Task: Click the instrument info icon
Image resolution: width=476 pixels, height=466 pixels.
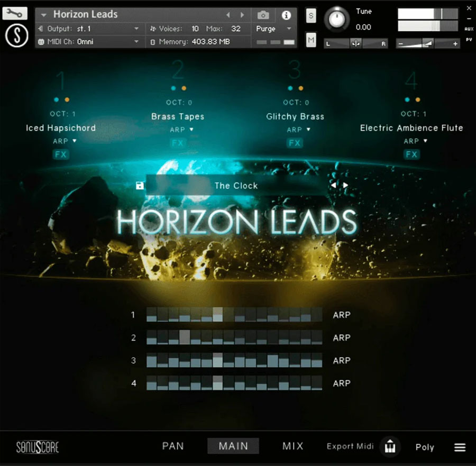Action: coord(286,15)
